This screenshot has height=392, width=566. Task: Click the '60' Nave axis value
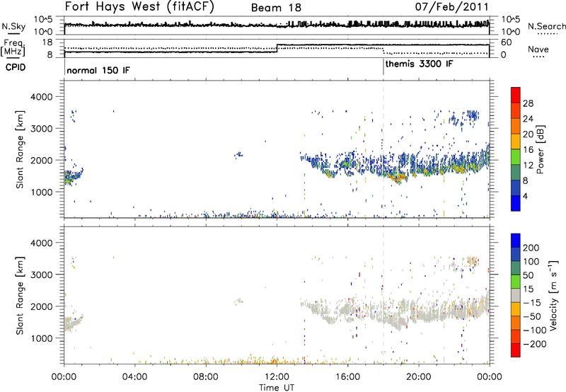(507, 42)
